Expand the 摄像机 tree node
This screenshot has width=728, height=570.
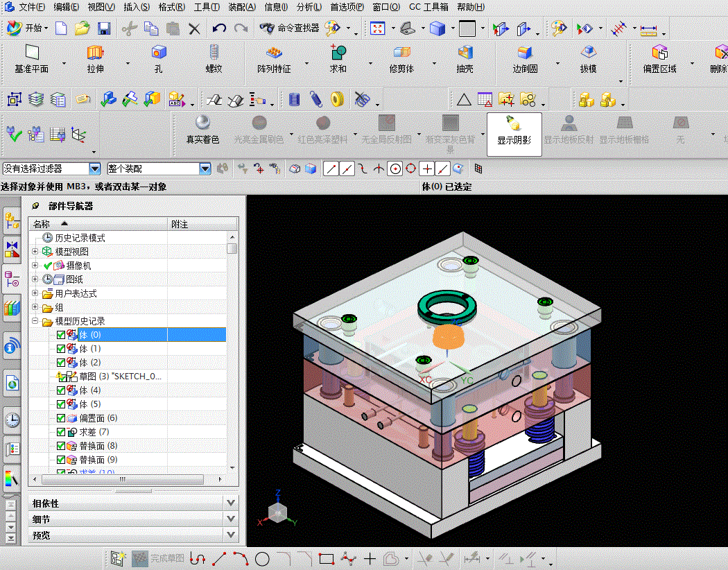point(35,265)
